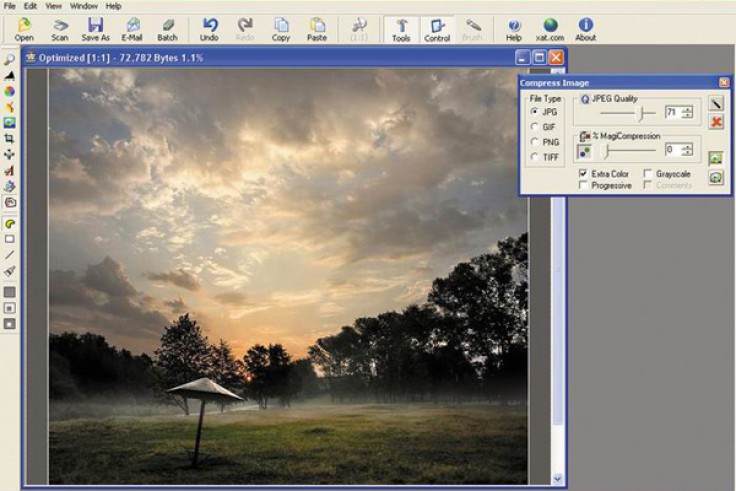Click the JPEG Quality slider handle
Image resolution: width=736 pixels, height=491 pixels.
[640, 113]
